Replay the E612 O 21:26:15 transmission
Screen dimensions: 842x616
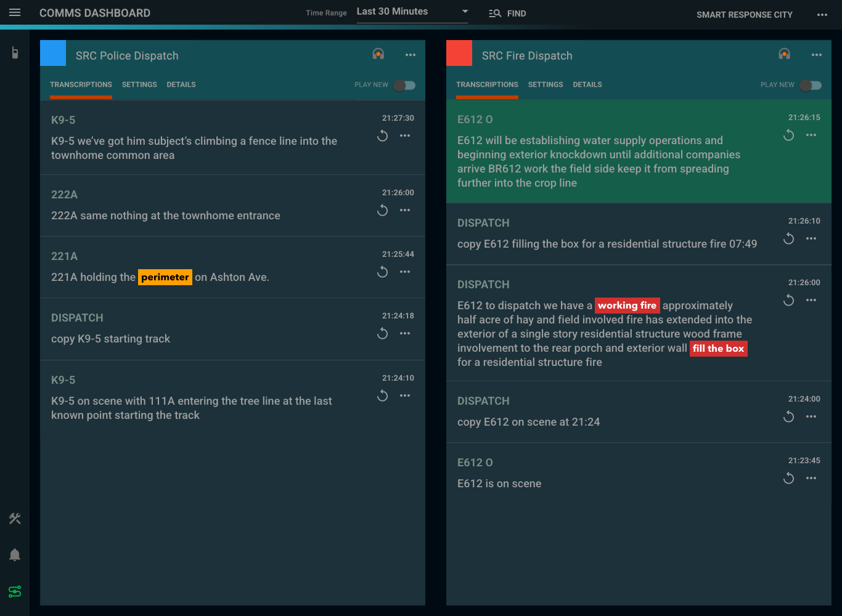(x=789, y=135)
